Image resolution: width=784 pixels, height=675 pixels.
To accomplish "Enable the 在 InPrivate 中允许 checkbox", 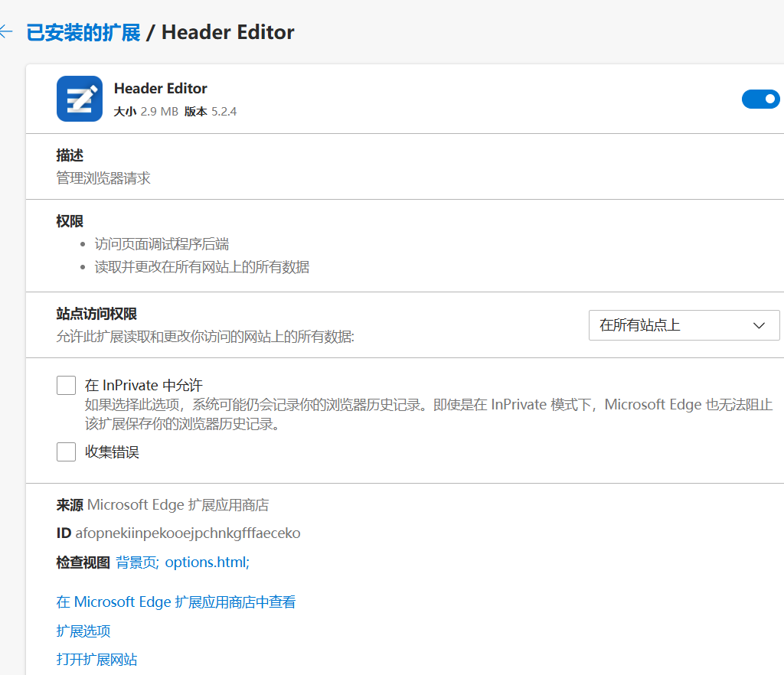I will 66,385.
